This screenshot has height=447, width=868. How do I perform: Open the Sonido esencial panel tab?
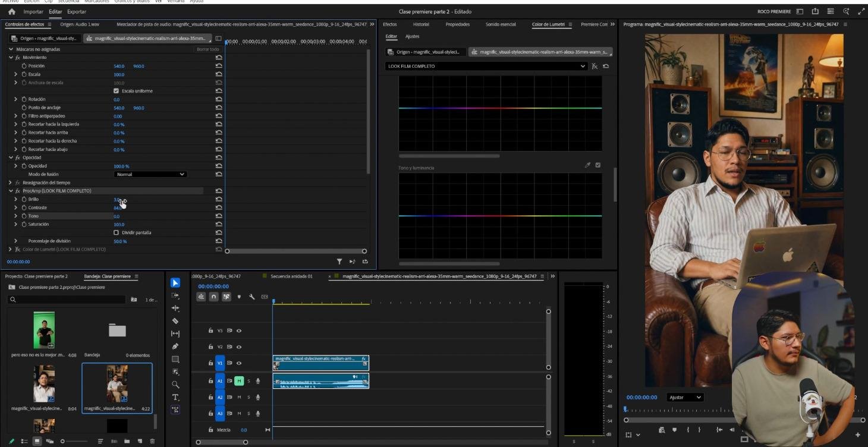pos(501,24)
